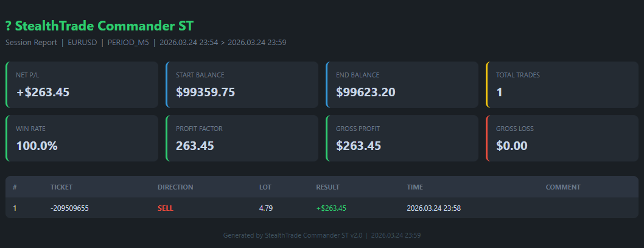The height and width of the screenshot is (248, 644).
Task: Select the Win Rate card
Action: click(x=82, y=138)
